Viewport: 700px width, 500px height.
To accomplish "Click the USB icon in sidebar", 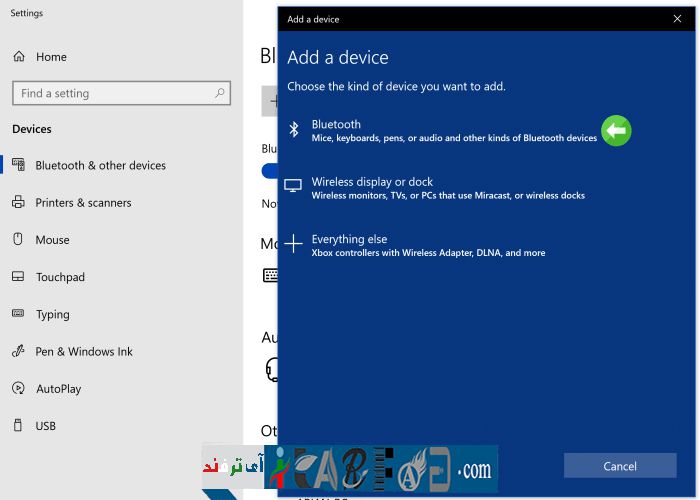I will (x=18, y=425).
